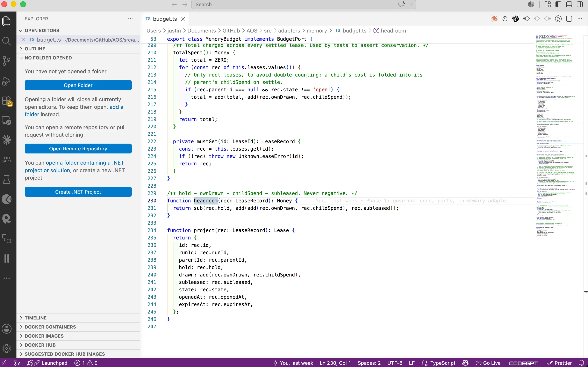Open the Accounts menu
Viewport: 588px width, 367px height.
coord(7,329)
